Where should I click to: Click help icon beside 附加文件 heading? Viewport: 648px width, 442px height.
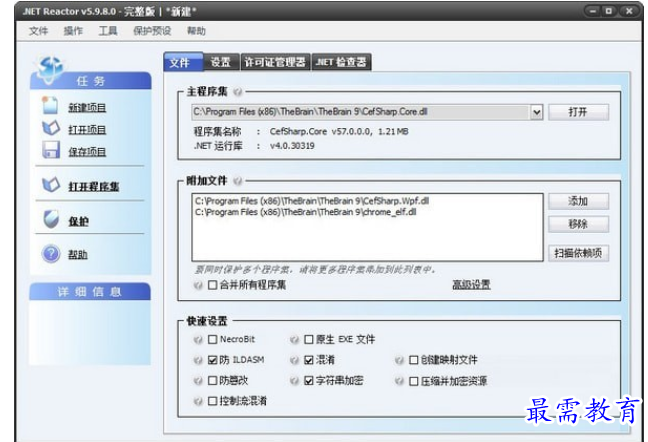click(x=237, y=181)
